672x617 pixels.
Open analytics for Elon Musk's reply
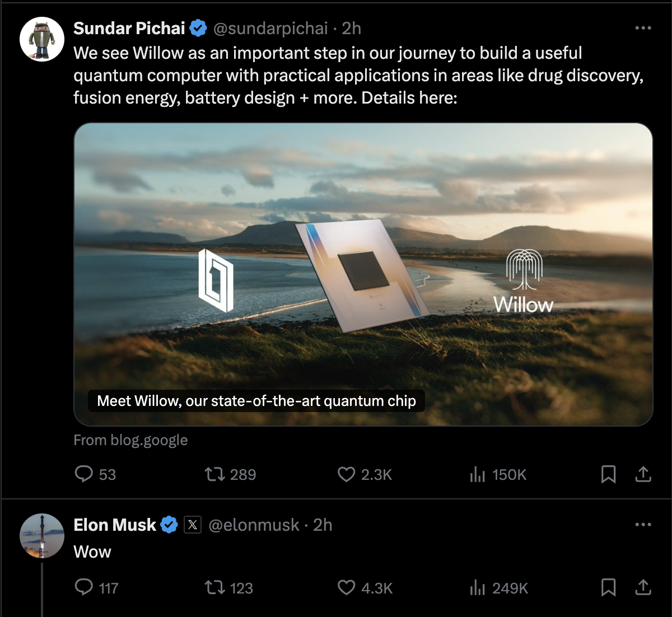point(477,587)
